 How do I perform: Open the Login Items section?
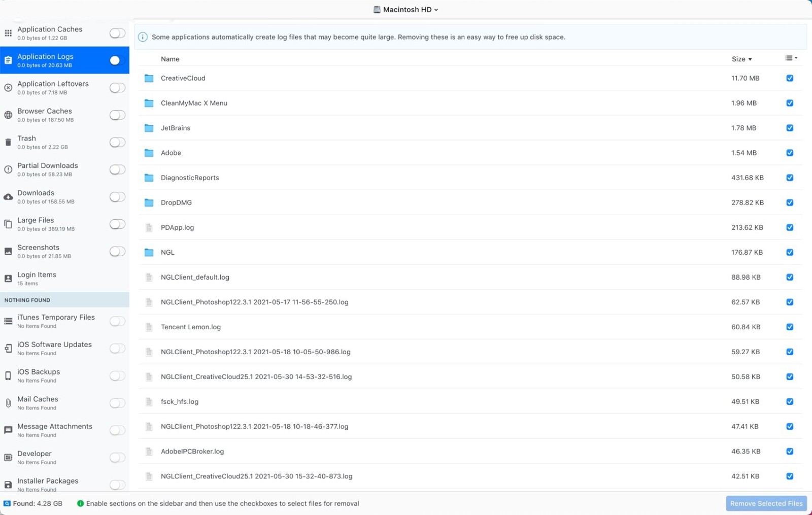[x=64, y=279]
